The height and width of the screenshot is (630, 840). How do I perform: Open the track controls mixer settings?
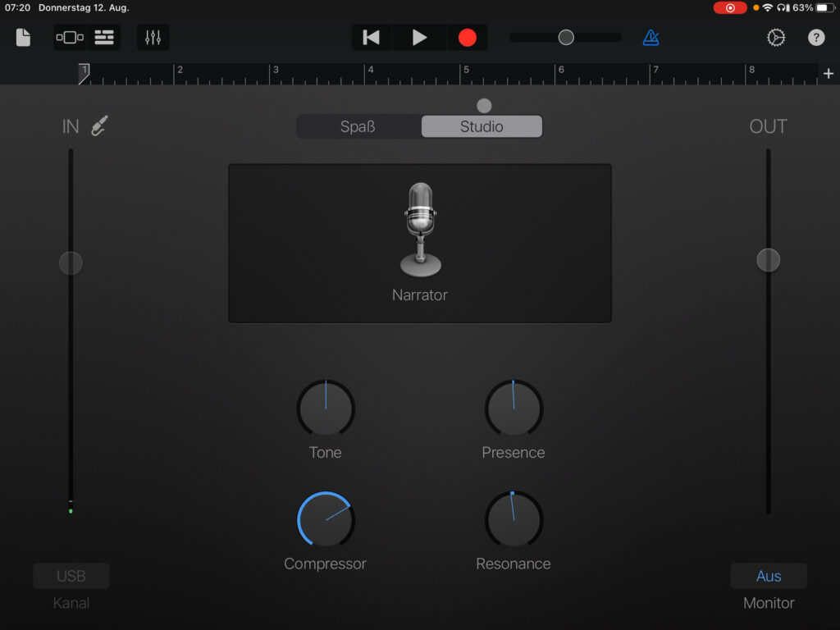tap(153, 38)
